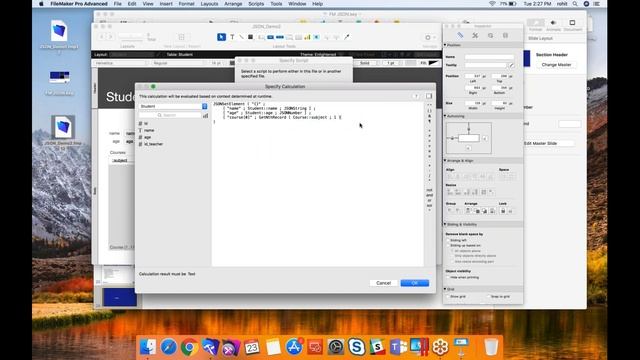
Task: Click the Name field in Inspector Position
Action: (x=489, y=57)
